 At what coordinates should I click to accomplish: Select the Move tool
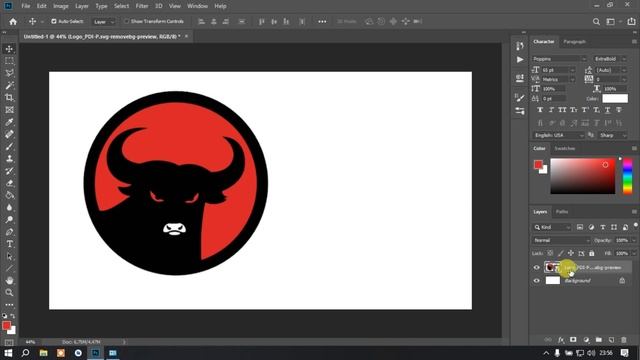[9, 49]
